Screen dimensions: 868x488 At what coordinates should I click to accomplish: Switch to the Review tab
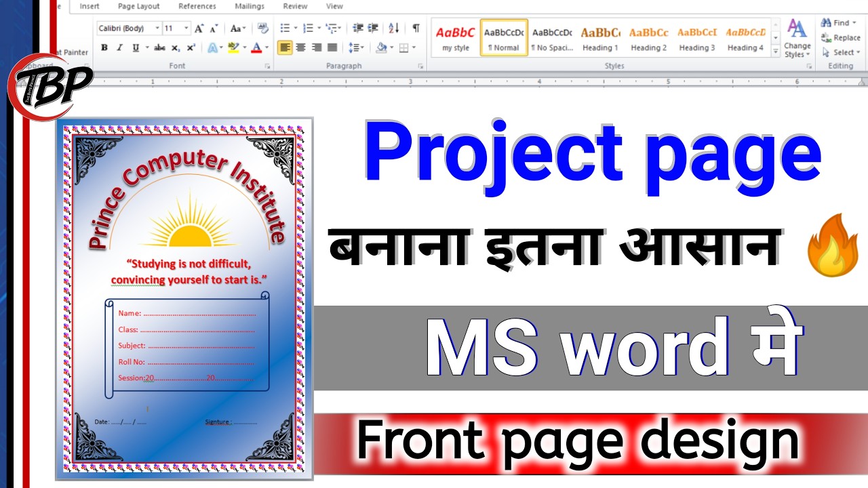tap(296, 6)
